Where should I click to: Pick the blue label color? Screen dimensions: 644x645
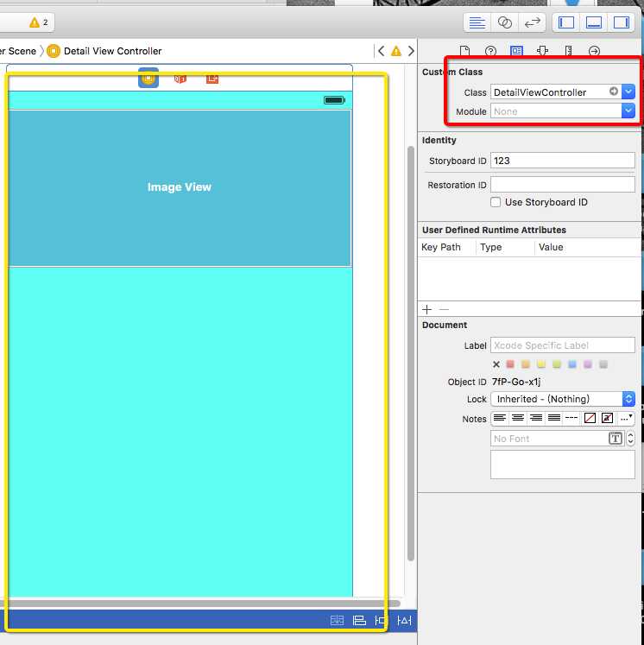572,364
